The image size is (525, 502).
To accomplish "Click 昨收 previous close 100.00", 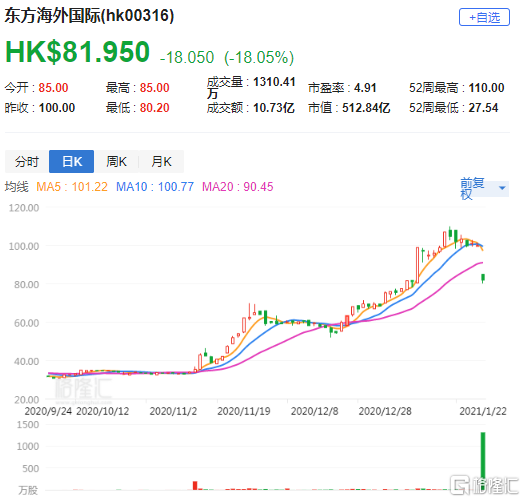I will tap(57, 108).
